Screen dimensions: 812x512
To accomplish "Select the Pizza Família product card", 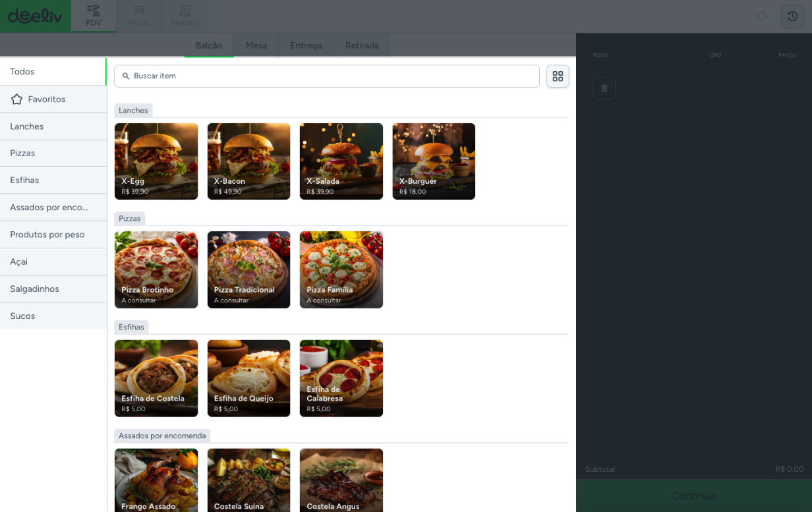I will click(341, 270).
